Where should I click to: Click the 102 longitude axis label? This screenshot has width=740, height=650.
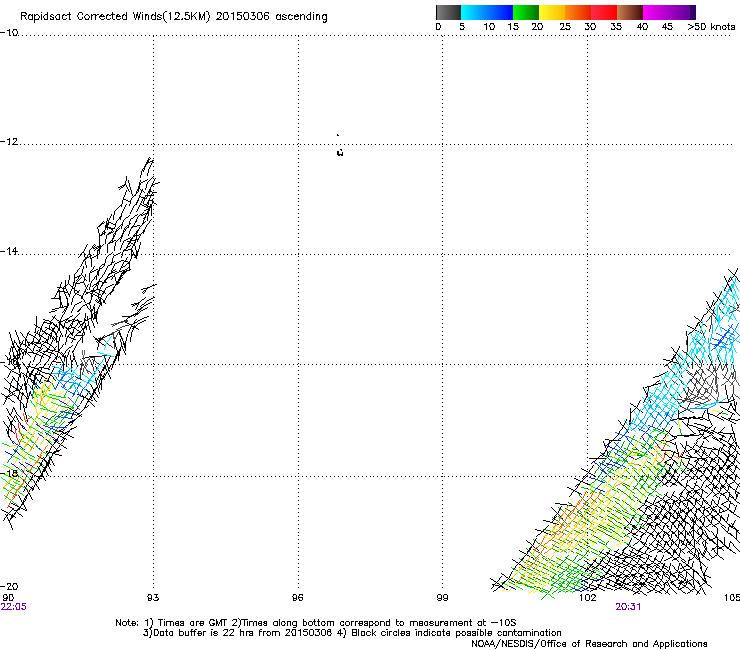[x=587, y=598]
